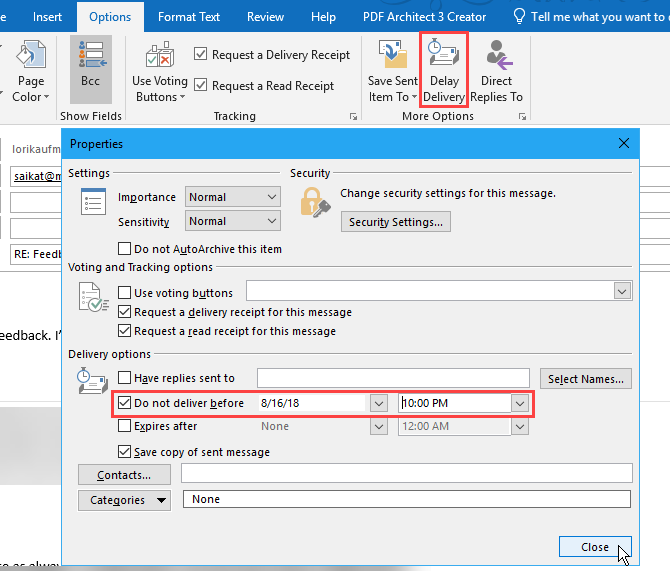The width and height of the screenshot is (670, 571).
Task: Open the Sensitivity dropdown
Action: tap(232, 221)
